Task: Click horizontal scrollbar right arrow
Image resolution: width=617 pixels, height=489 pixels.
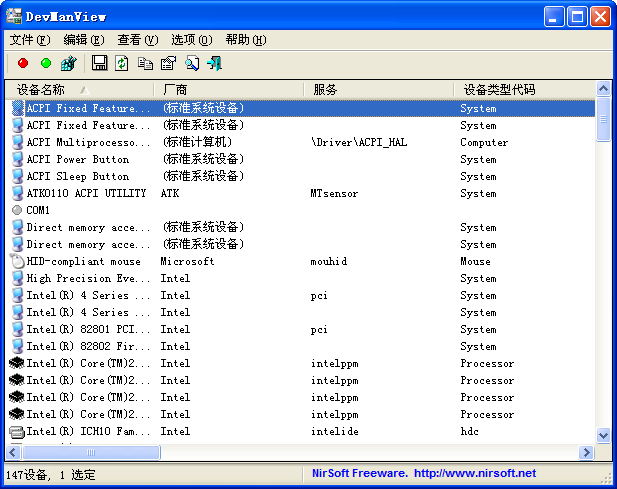Action: pyautogui.click(x=586, y=452)
